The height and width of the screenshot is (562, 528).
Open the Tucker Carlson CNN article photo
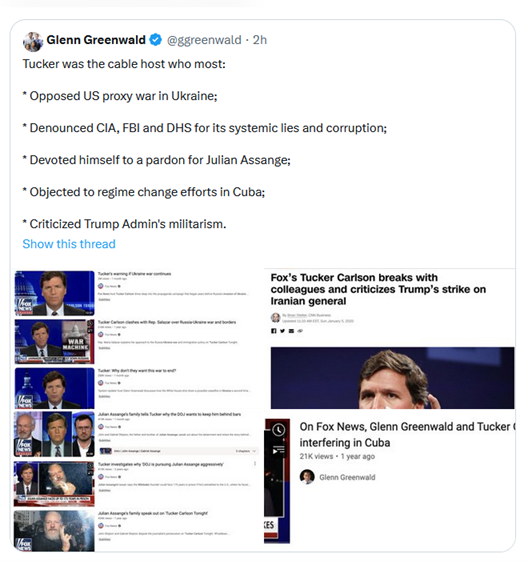pyautogui.click(x=393, y=378)
